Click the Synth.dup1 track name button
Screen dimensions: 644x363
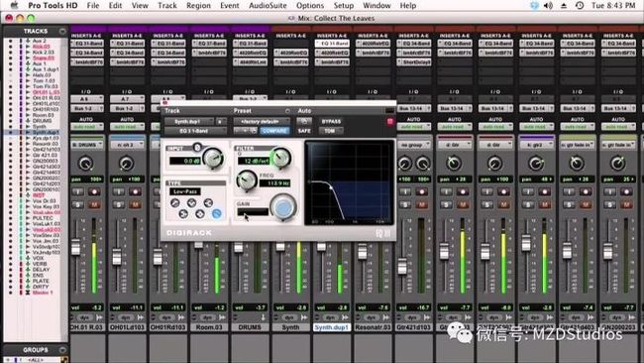click(332, 327)
